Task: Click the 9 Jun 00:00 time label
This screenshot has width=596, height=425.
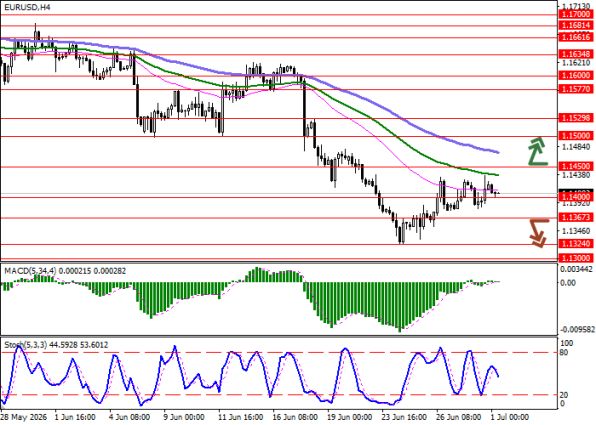Action: coord(184,417)
